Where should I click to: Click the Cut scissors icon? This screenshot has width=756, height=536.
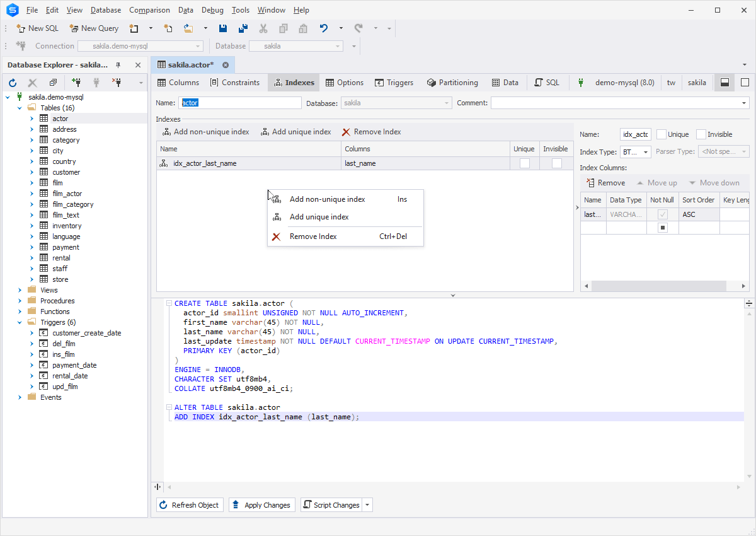(263, 28)
